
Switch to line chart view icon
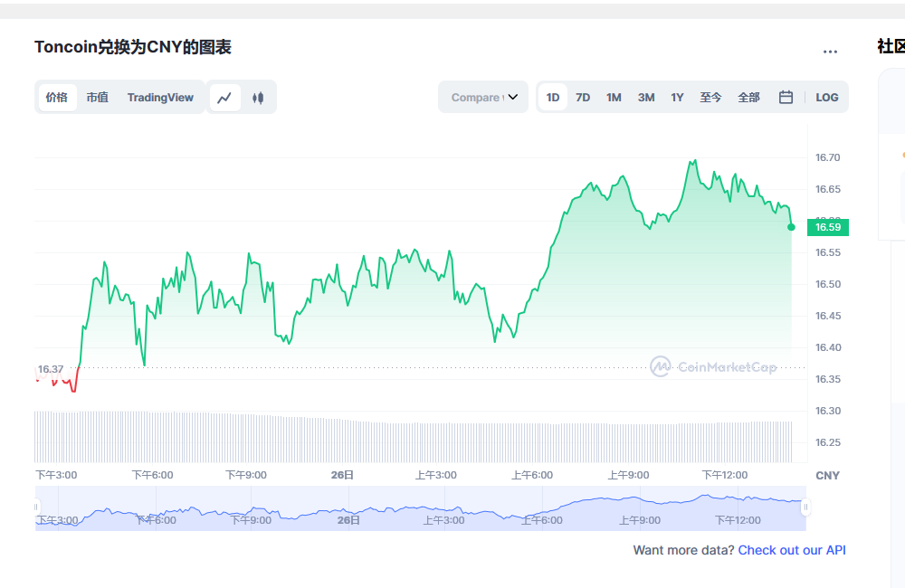click(224, 98)
